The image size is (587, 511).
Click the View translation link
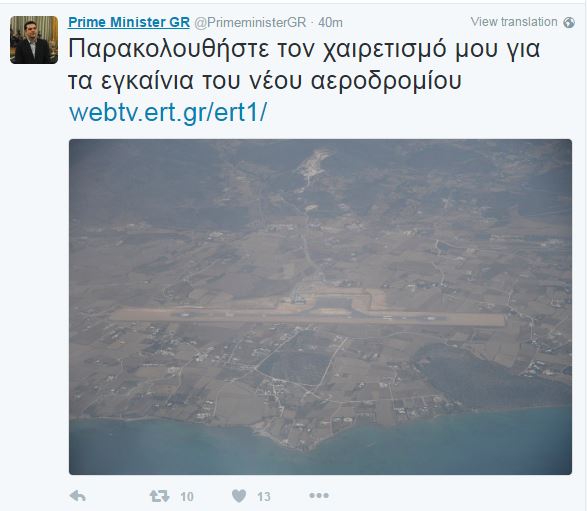[x=514, y=22]
